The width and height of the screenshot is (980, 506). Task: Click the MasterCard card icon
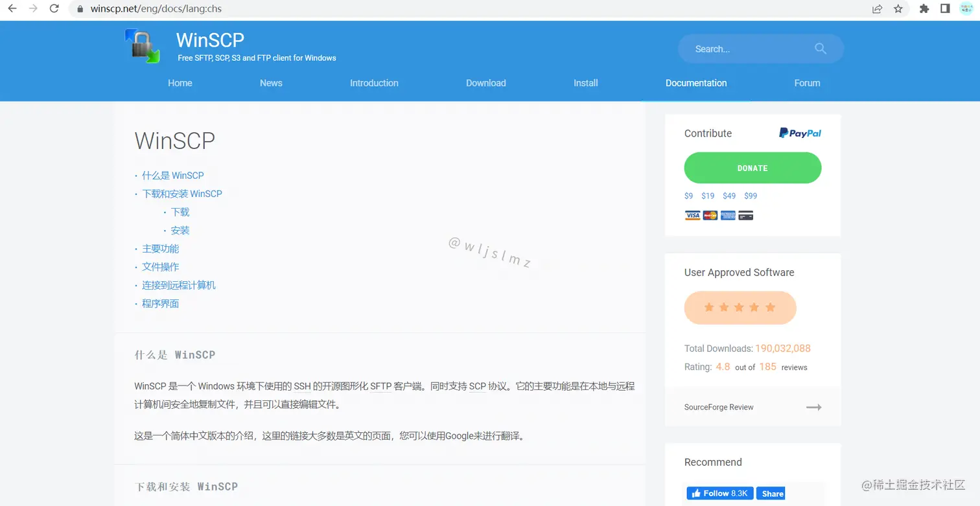[710, 215]
